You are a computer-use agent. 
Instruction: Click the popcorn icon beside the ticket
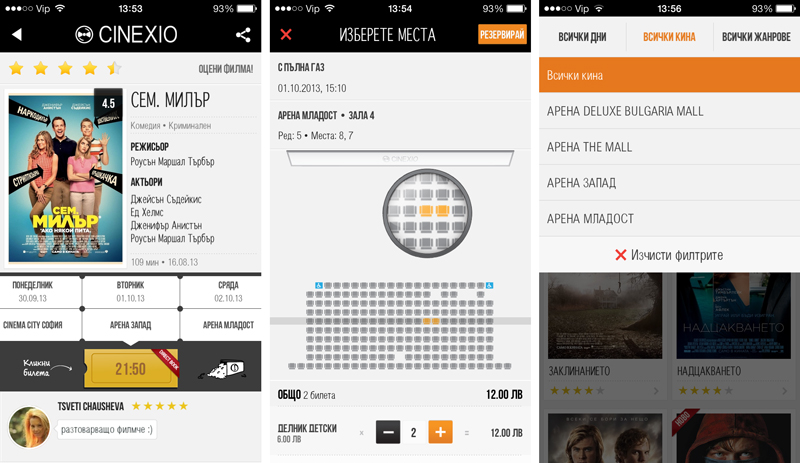pos(222,369)
